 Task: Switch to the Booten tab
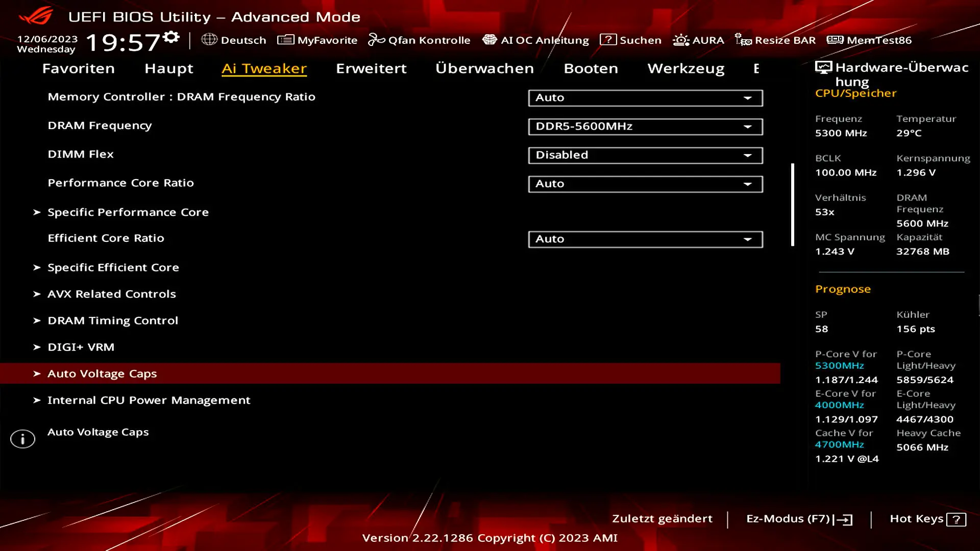[x=591, y=68]
